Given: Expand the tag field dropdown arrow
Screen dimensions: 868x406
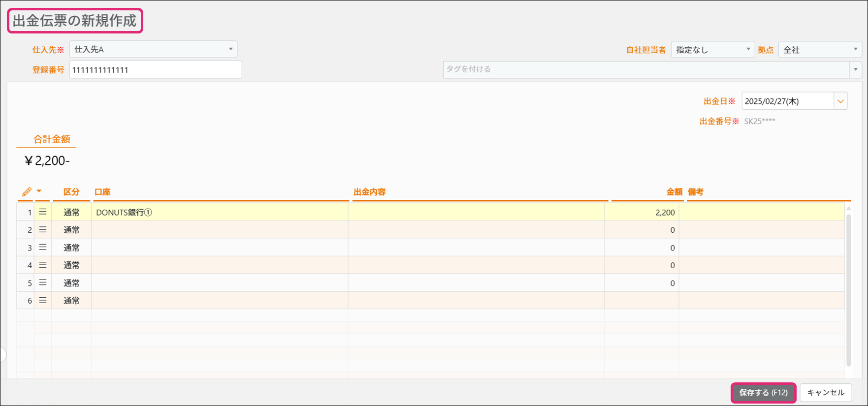Looking at the screenshot, I should [x=856, y=69].
